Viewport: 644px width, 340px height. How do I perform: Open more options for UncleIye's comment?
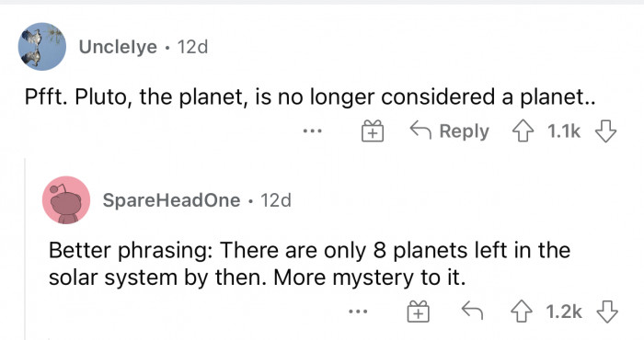[x=313, y=131]
